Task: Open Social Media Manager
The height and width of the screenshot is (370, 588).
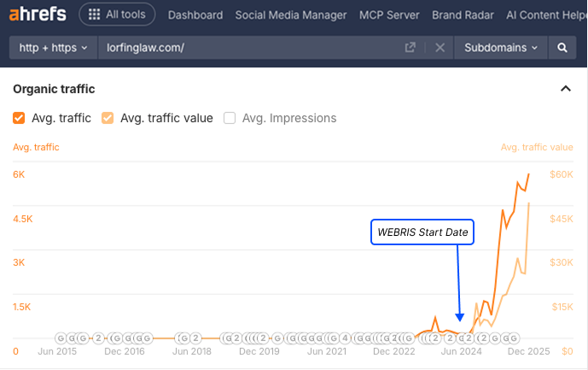Action: [x=291, y=15]
